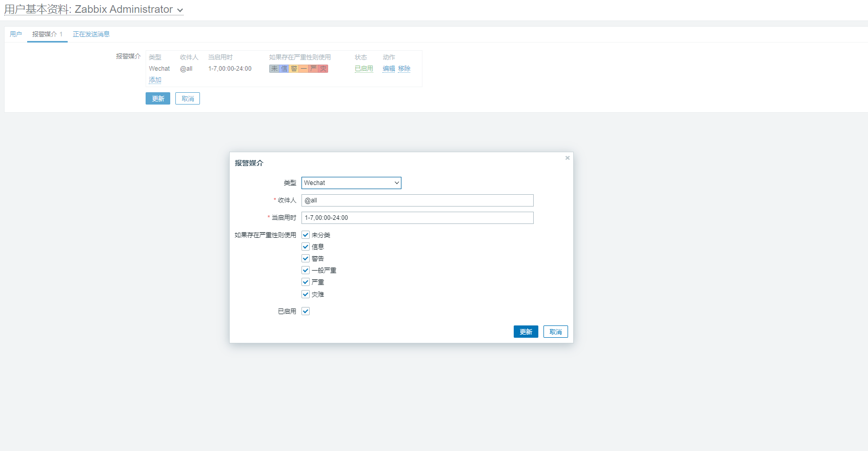
Task: Toggle the 警告 severity checkbox
Action: click(306, 258)
